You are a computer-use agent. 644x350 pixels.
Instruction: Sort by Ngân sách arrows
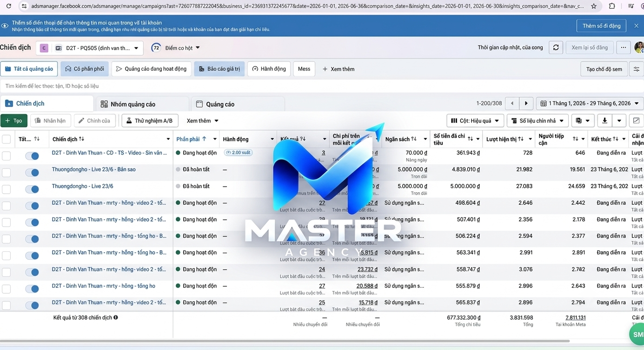pos(414,139)
